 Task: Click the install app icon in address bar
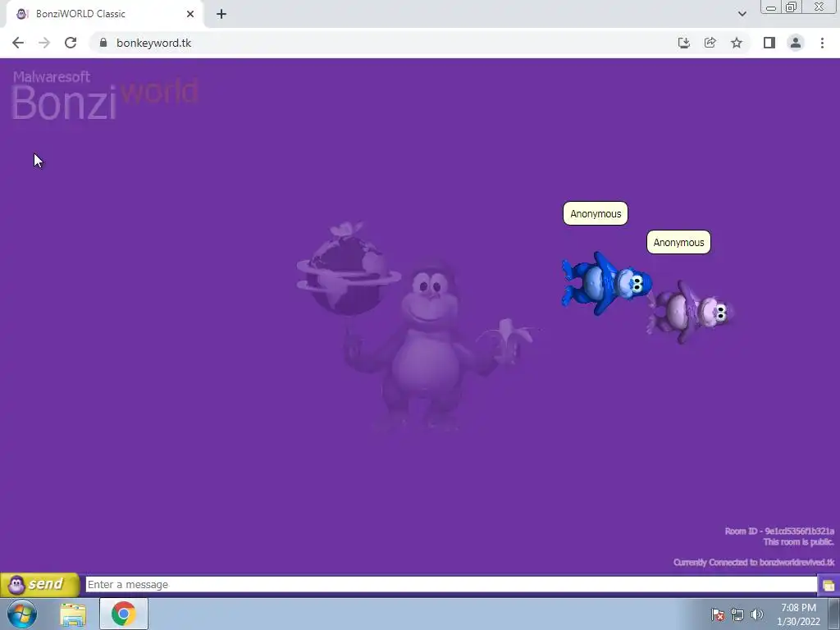683,43
